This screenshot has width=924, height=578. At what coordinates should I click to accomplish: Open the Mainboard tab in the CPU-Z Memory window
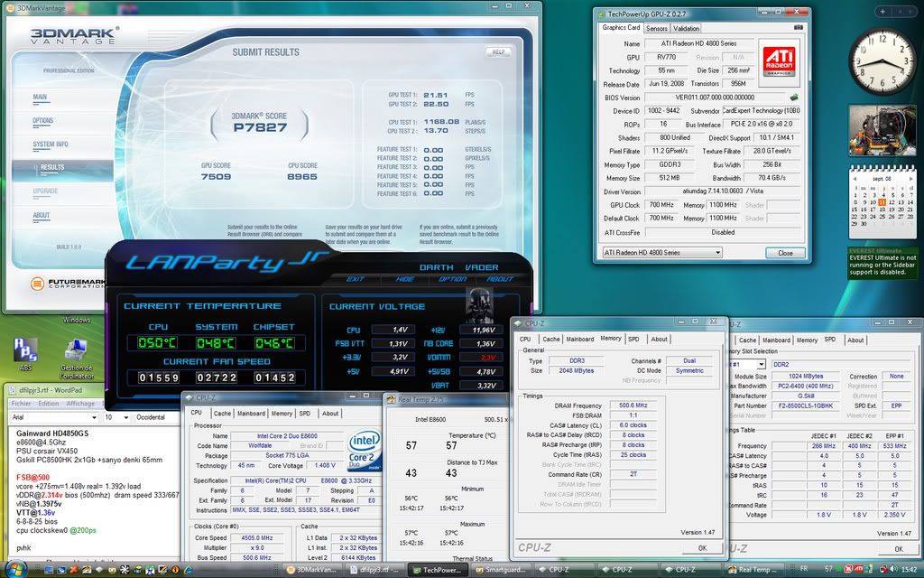point(580,339)
